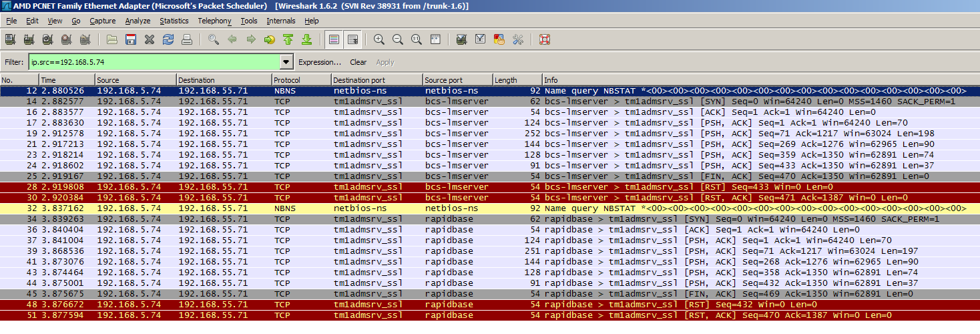Select packet 41 at time 3.873076

(490, 262)
